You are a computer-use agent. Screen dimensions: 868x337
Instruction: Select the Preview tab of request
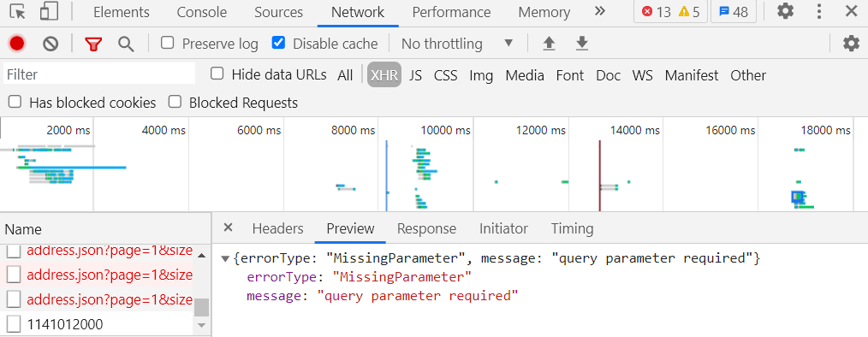pos(350,228)
